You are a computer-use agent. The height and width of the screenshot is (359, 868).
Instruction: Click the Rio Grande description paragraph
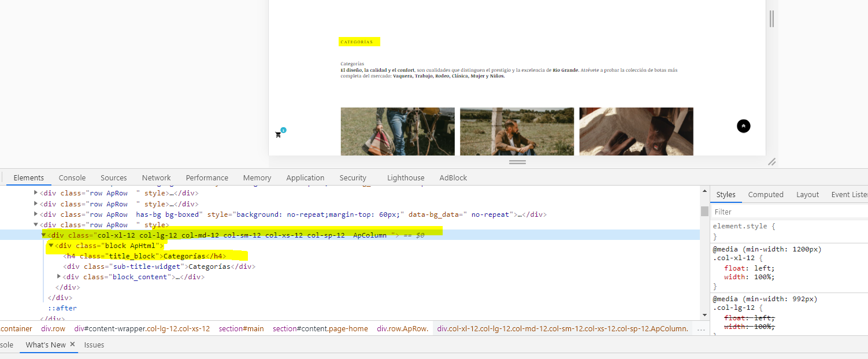509,73
